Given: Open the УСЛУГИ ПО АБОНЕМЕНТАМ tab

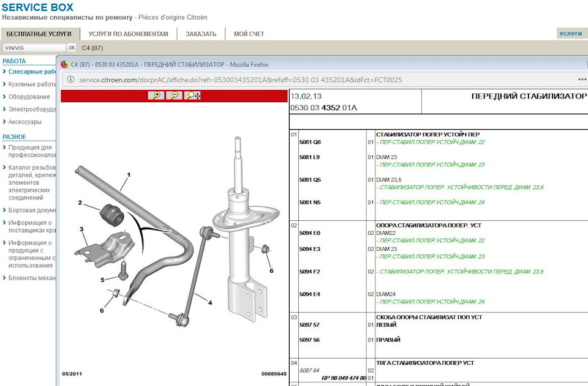Looking at the screenshot, I should pyautogui.click(x=128, y=34).
